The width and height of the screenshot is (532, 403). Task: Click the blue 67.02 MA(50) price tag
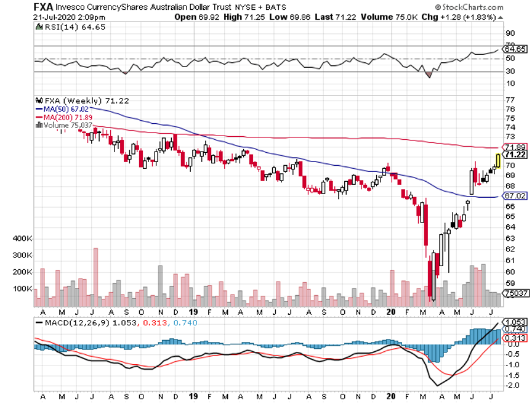515,196
